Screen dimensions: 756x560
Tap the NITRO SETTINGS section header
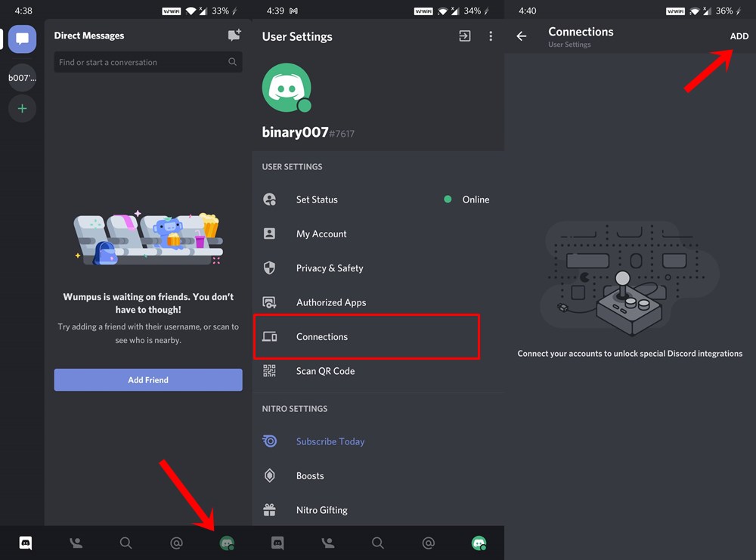[x=295, y=409]
